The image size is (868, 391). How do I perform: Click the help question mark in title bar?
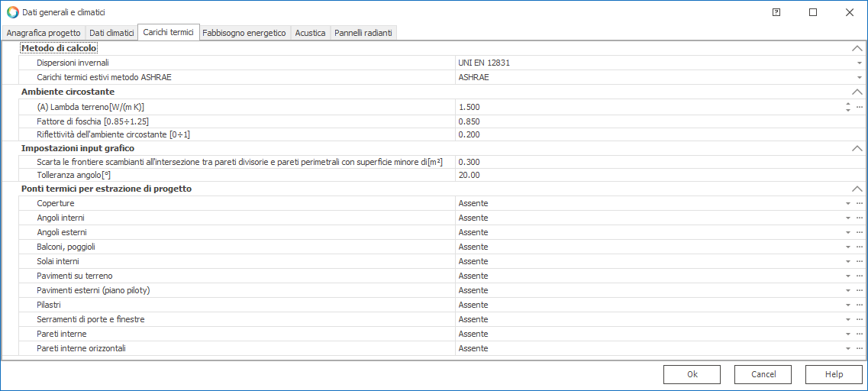tap(776, 12)
